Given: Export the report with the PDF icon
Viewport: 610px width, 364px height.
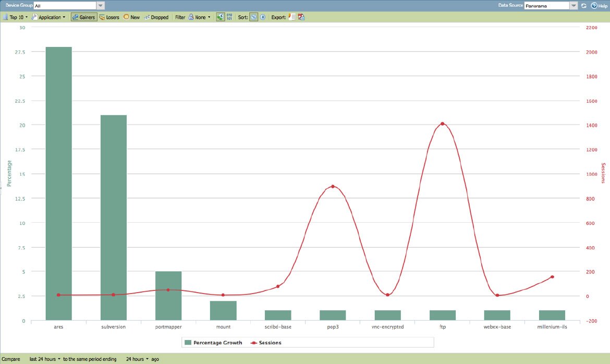Looking at the screenshot, I should coord(301,17).
